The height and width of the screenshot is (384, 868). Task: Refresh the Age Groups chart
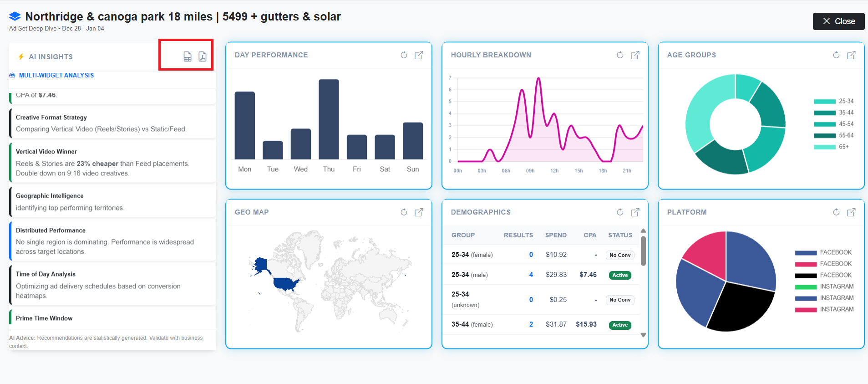[836, 55]
